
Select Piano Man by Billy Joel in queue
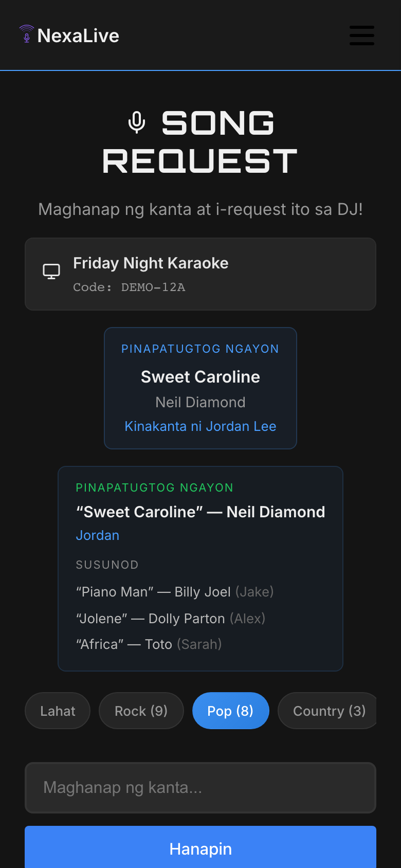tap(175, 592)
